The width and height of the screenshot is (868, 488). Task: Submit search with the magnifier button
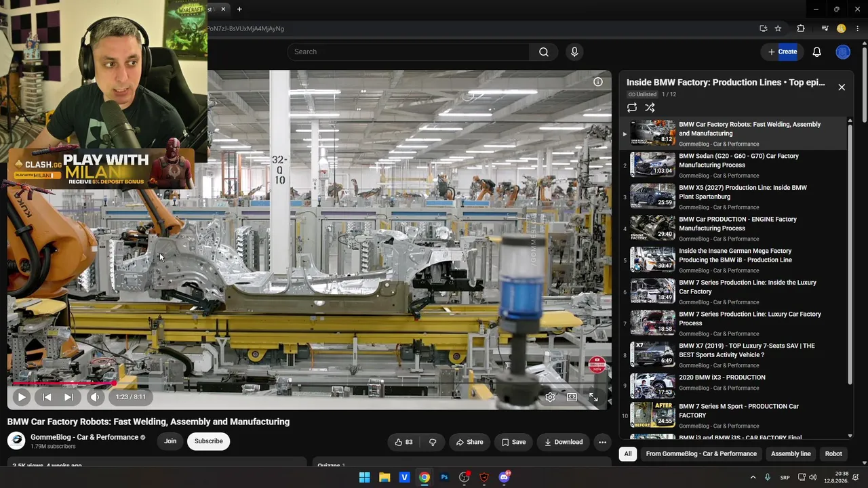click(x=544, y=52)
